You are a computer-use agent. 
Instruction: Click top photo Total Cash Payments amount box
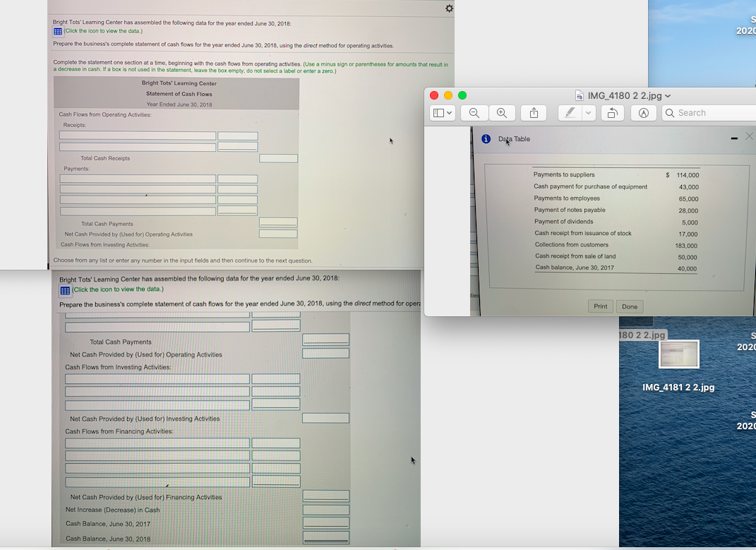pos(278,222)
